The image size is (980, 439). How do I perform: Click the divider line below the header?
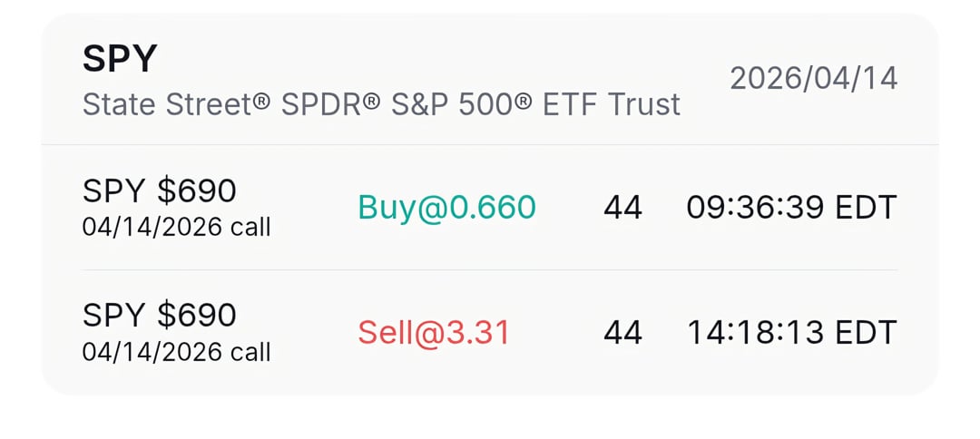tap(490, 144)
